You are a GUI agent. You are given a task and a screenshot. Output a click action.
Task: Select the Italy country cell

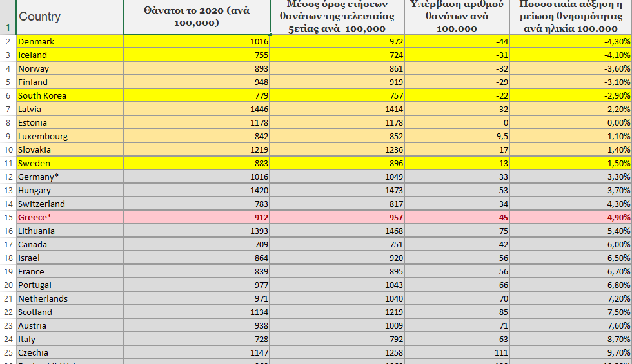69,339
